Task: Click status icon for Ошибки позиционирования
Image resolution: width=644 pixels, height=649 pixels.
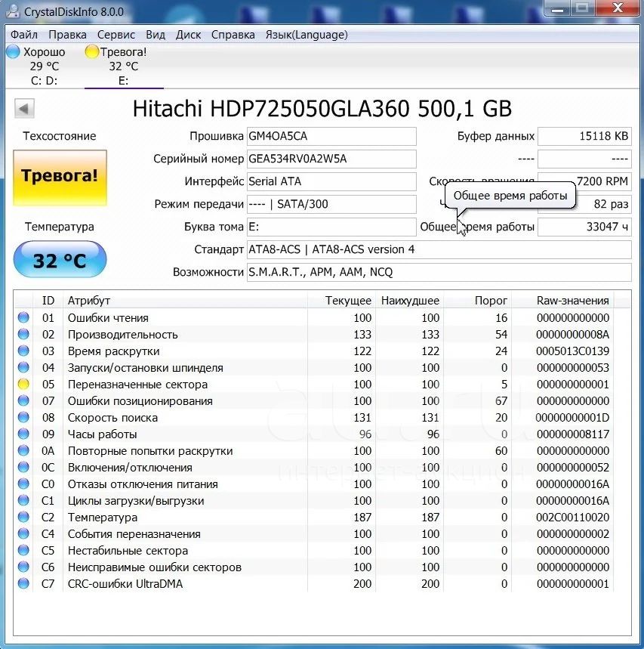Action: coord(23,400)
